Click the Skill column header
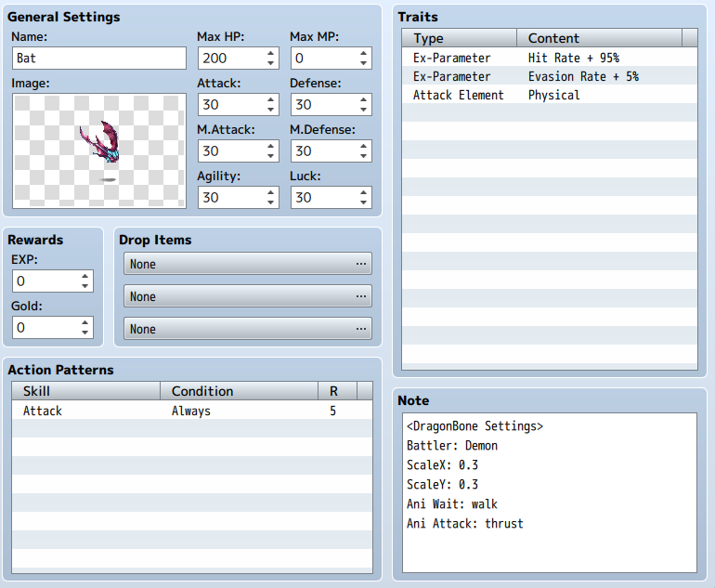This screenshot has height=588, width=715. click(85, 391)
